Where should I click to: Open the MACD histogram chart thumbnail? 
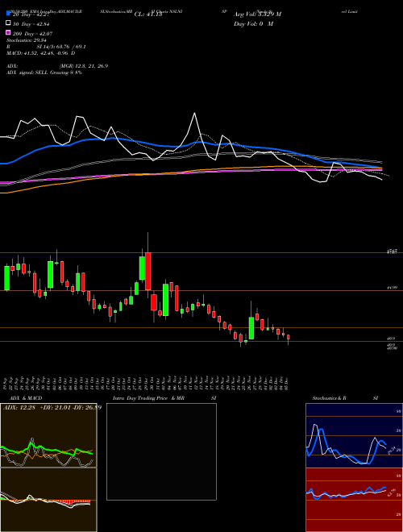point(48,500)
